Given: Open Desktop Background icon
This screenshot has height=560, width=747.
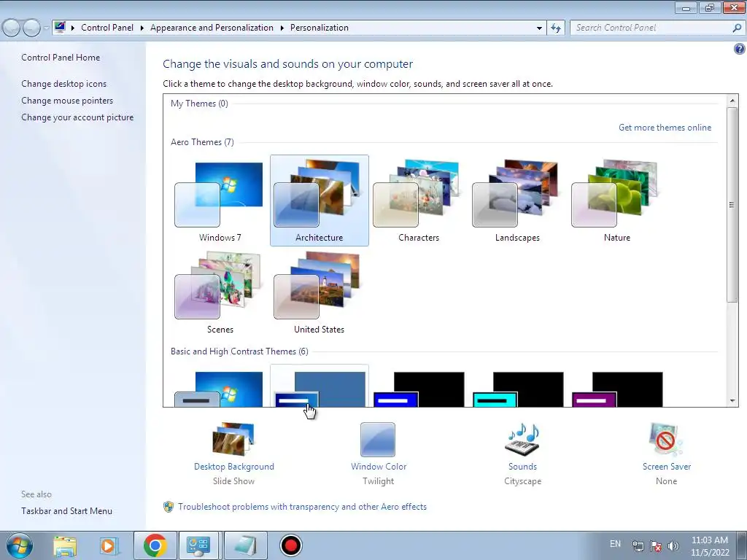Looking at the screenshot, I should point(233,439).
